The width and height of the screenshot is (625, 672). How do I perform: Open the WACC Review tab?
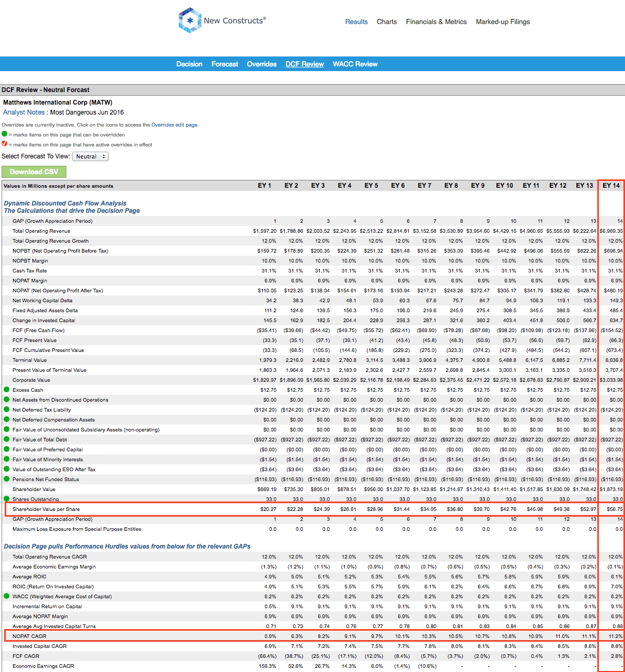(355, 64)
